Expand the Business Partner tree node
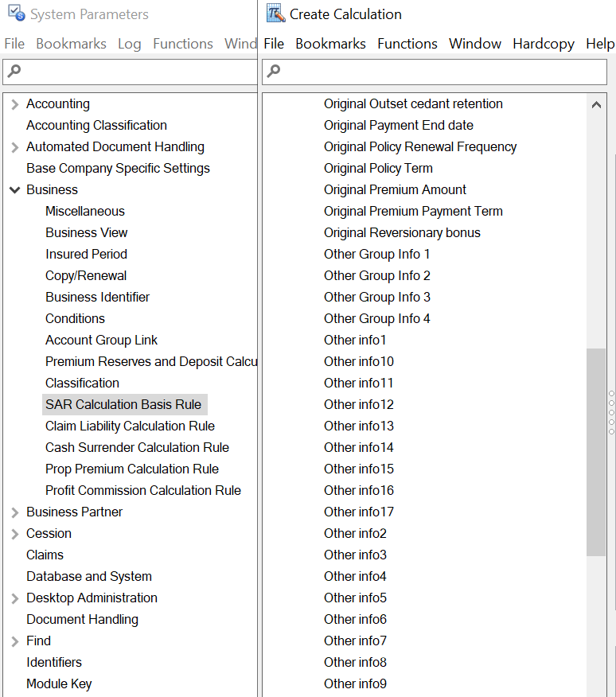 [14, 512]
